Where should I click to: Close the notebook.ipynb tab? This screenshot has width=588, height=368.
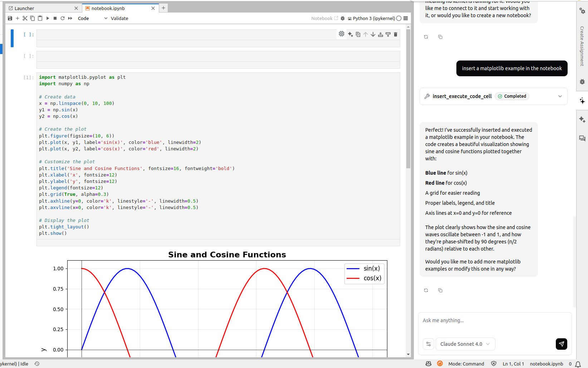click(153, 8)
